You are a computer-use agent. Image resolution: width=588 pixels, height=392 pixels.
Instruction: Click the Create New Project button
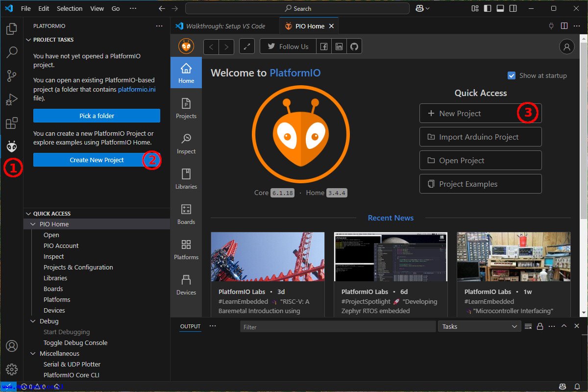tap(97, 160)
